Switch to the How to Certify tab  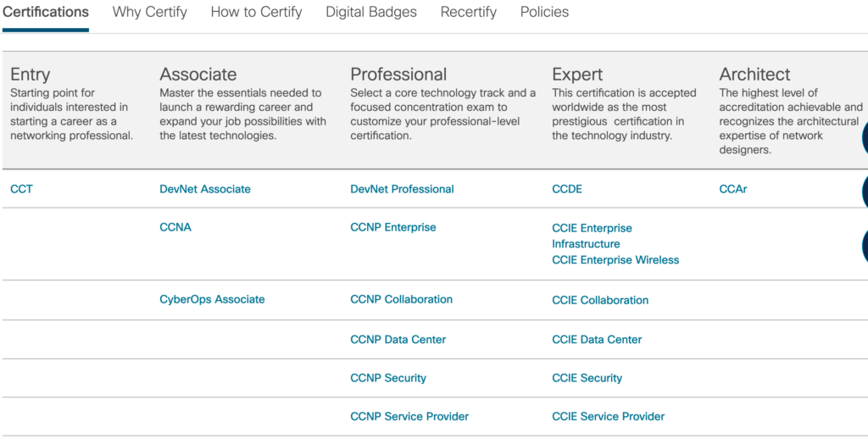click(x=256, y=13)
